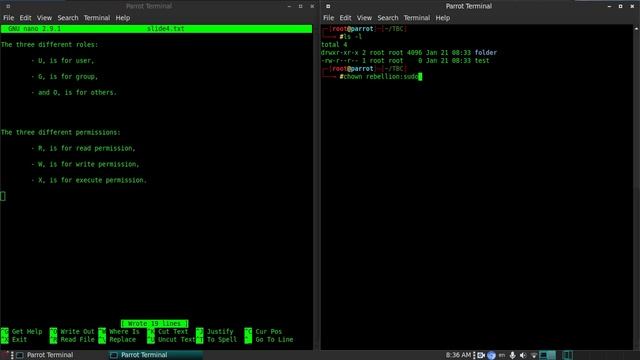Click the blue circular tray icon
This screenshot has width=640, height=360.
[491, 356]
